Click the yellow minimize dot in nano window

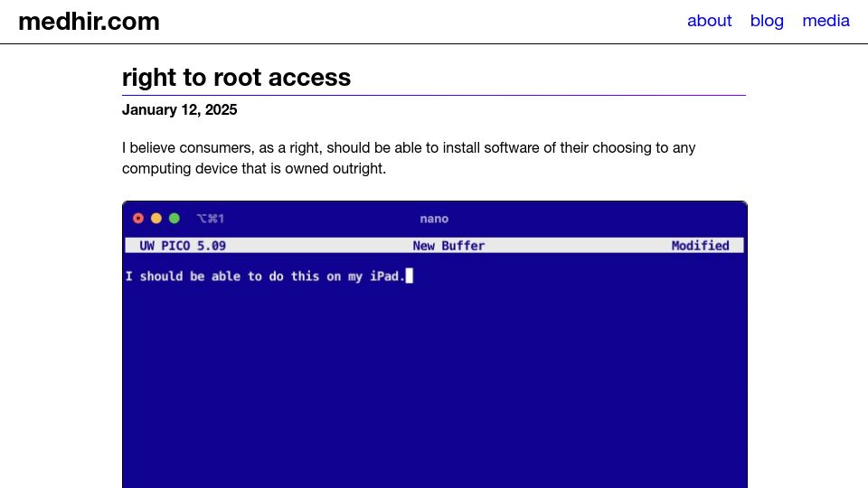click(156, 219)
